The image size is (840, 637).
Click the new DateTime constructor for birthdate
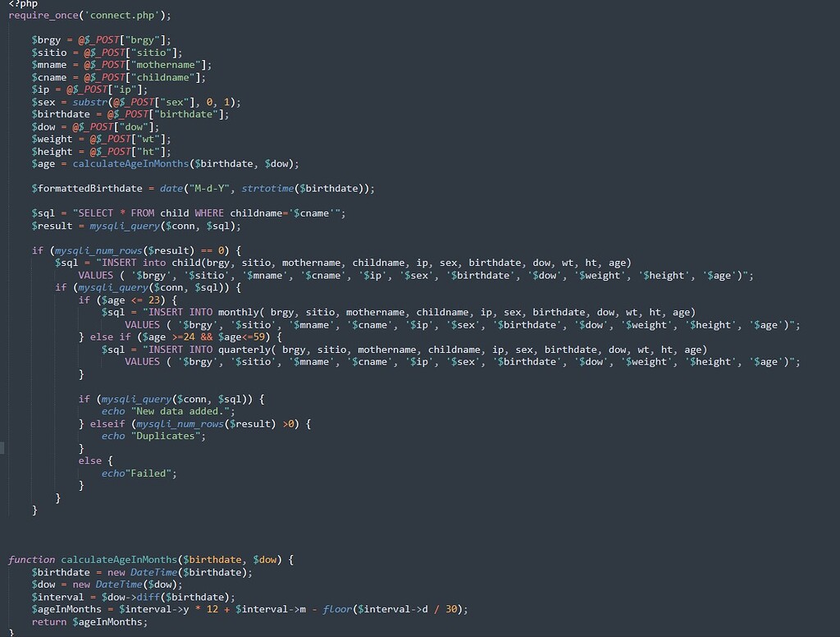coord(151,571)
